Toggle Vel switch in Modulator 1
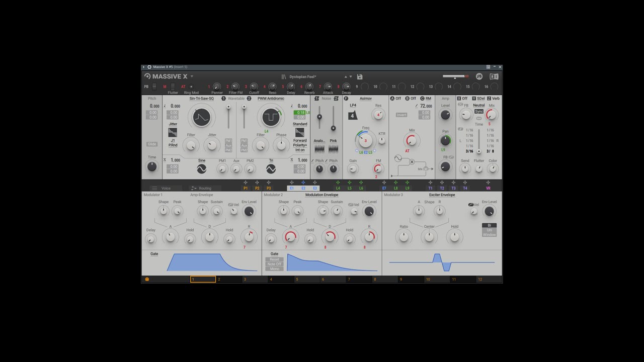Image resolution: width=644 pixels, height=362 pixels. tap(231, 205)
